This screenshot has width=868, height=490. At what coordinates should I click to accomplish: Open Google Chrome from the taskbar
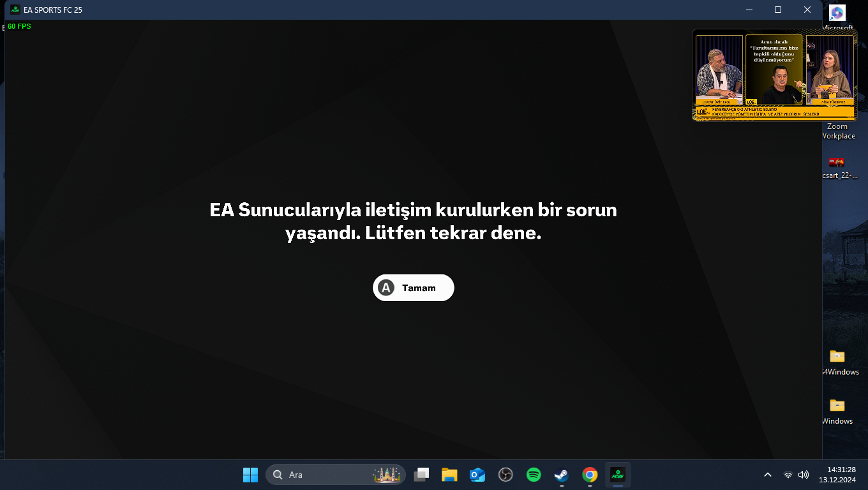(590, 475)
